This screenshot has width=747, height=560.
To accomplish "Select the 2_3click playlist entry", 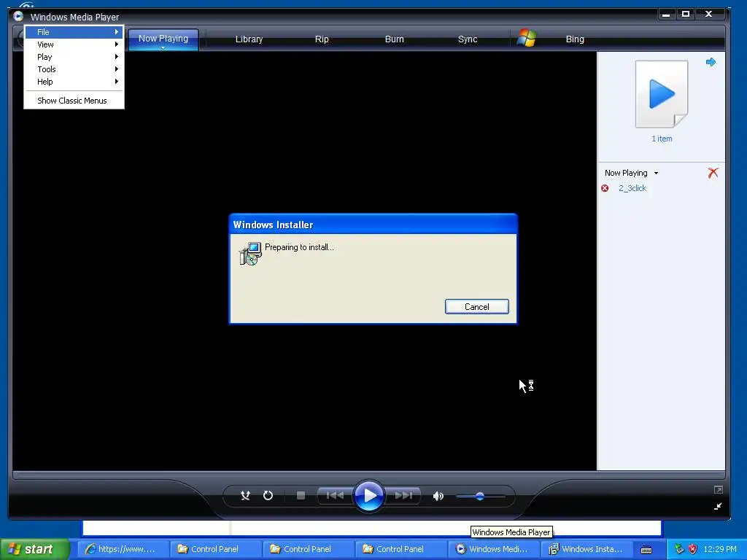I will pyautogui.click(x=632, y=188).
